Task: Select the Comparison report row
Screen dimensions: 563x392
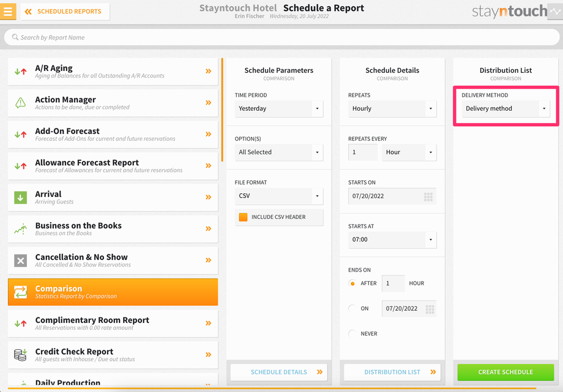Action: [x=113, y=292]
